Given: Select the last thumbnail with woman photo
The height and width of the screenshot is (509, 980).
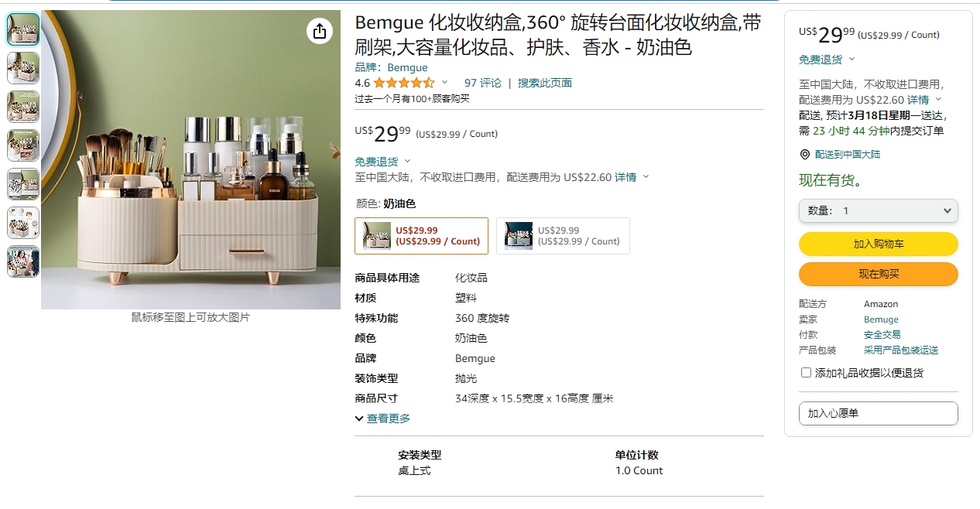Looking at the screenshot, I should [23, 261].
